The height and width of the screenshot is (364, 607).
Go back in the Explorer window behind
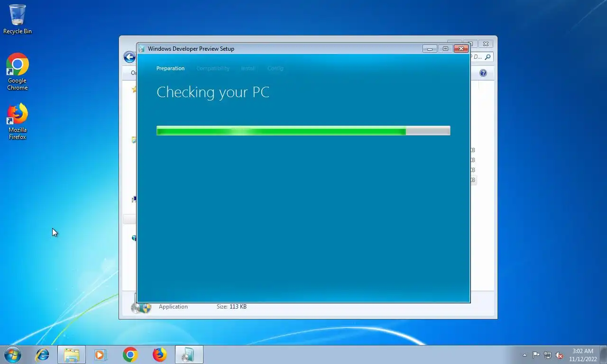coord(129,57)
